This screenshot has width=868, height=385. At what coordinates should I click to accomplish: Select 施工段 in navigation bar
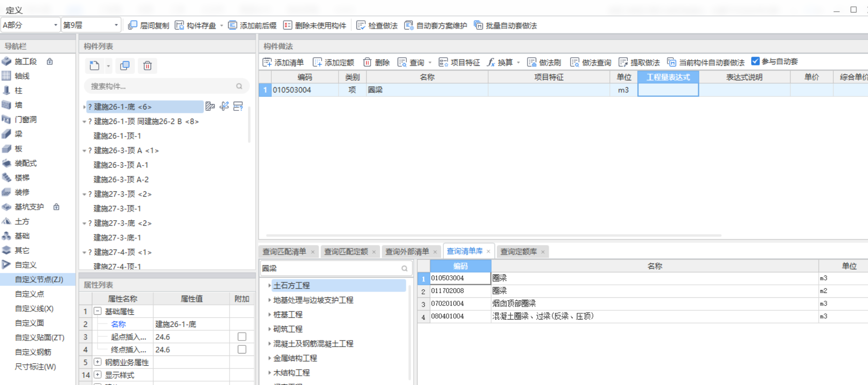(x=26, y=62)
